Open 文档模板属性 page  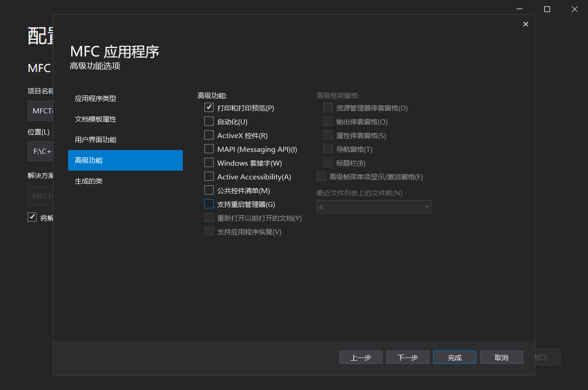click(125, 119)
